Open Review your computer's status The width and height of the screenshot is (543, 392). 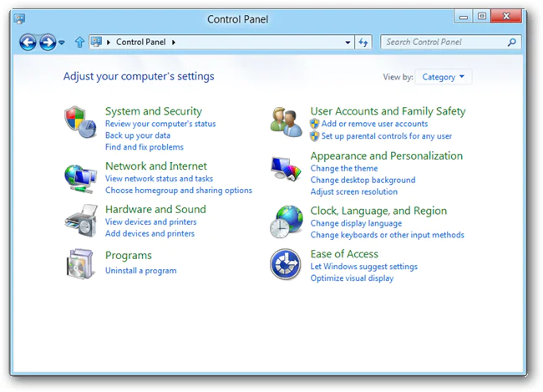[160, 124]
